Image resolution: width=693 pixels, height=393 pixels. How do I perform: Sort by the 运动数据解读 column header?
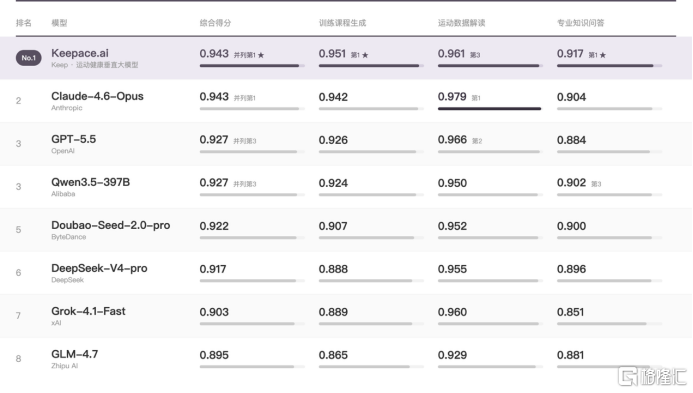click(461, 23)
